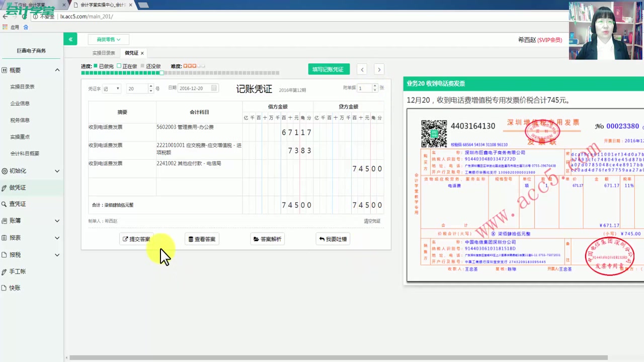Open the 凭证字 record type dropdown
Image resolution: width=644 pixels, height=362 pixels.
[x=112, y=88]
